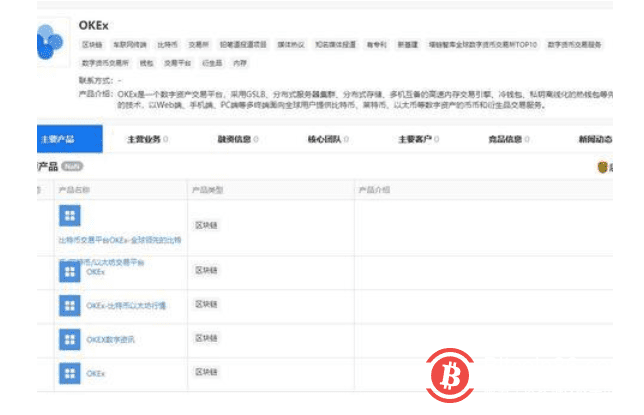Open link 比特币交易平台OKEx-全球领先的比特
The height and width of the screenshot is (415, 644).
point(120,240)
